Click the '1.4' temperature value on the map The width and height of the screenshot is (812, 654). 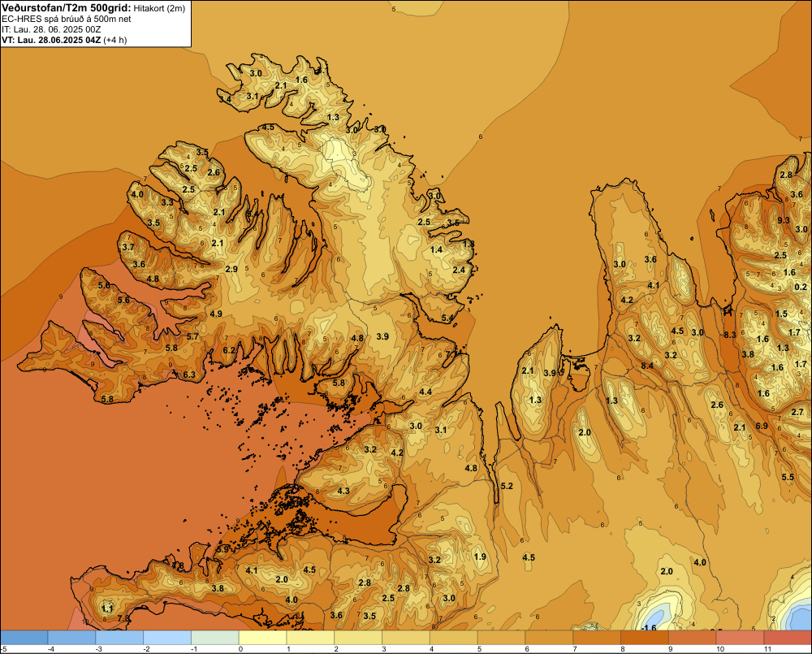437,249
